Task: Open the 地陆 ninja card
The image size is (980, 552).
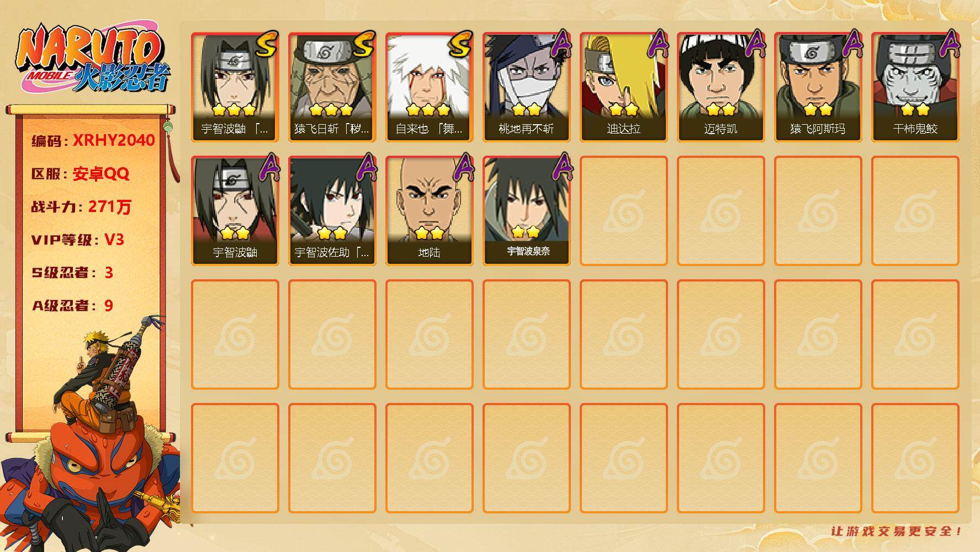Action: click(x=430, y=211)
